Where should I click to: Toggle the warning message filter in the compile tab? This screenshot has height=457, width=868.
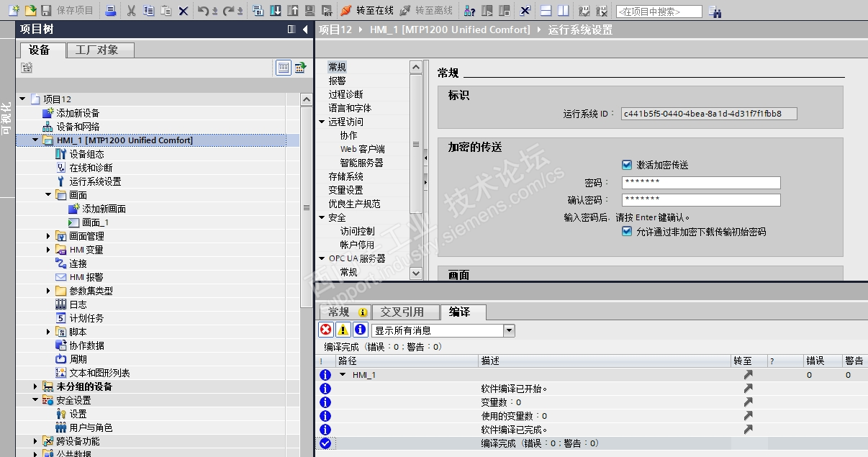coord(343,330)
